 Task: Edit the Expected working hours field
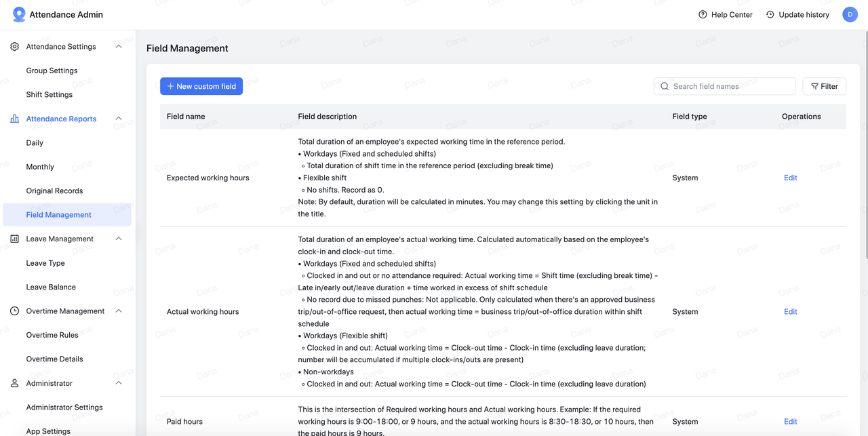click(x=790, y=178)
